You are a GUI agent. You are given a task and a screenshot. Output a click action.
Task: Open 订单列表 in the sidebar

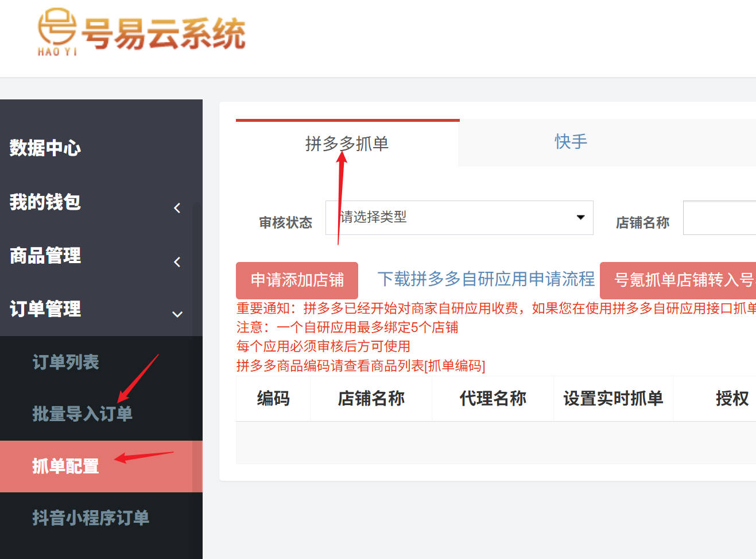(65, 363)
